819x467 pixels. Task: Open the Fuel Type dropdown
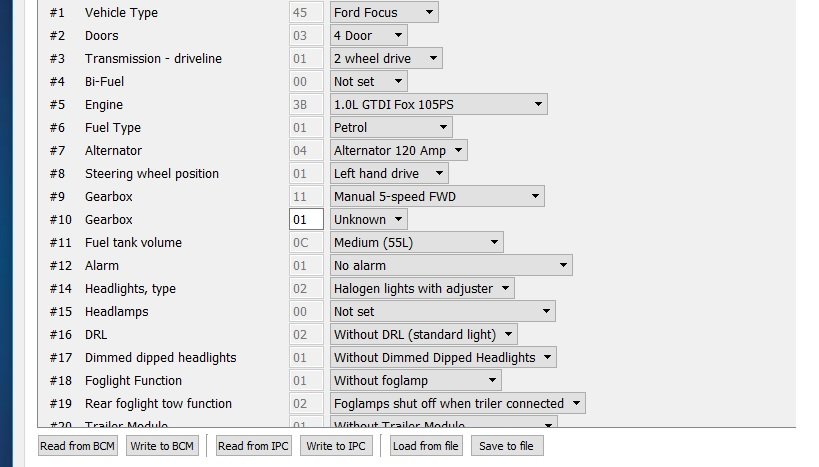coord(391,128)
